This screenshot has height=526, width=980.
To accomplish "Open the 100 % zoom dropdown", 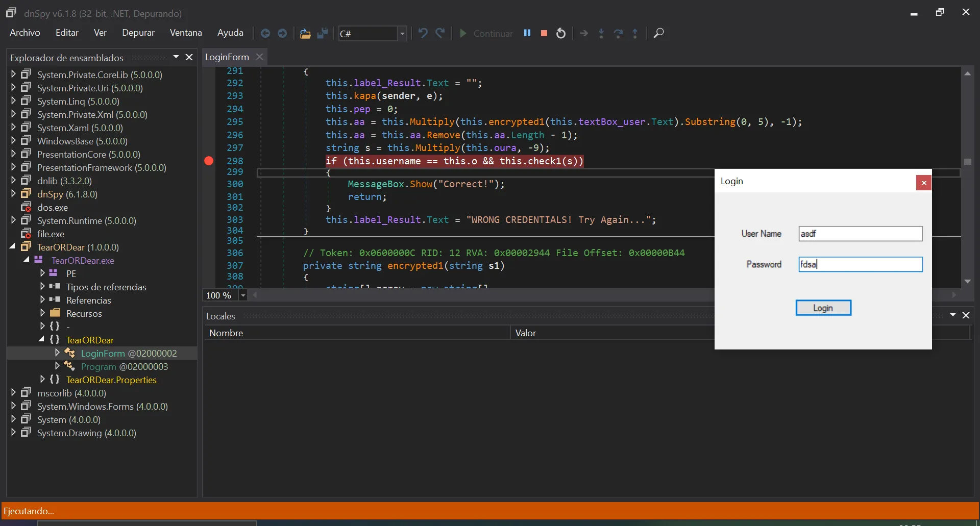I will (243, 295).
